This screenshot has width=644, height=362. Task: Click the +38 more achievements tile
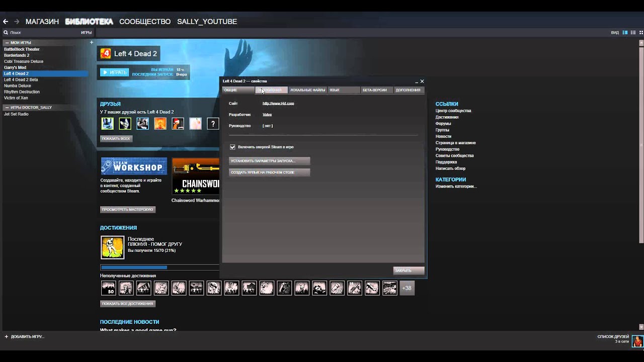[407, 288]
